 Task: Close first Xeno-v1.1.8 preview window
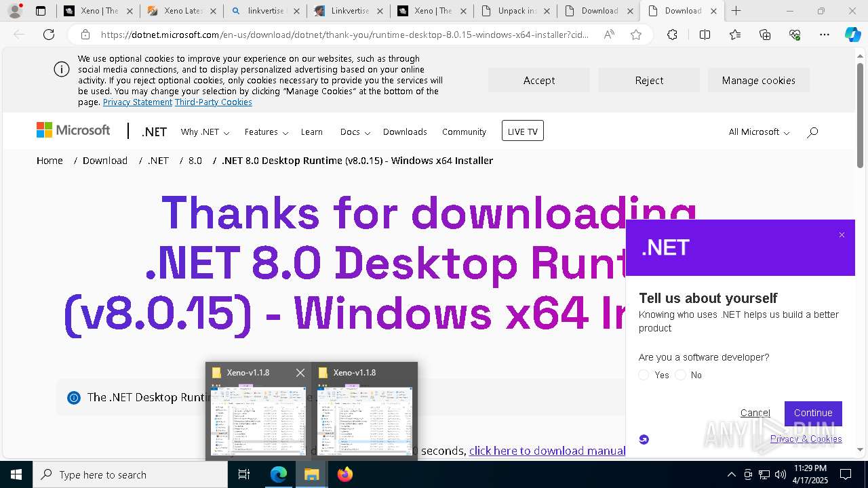coord(300,372)
